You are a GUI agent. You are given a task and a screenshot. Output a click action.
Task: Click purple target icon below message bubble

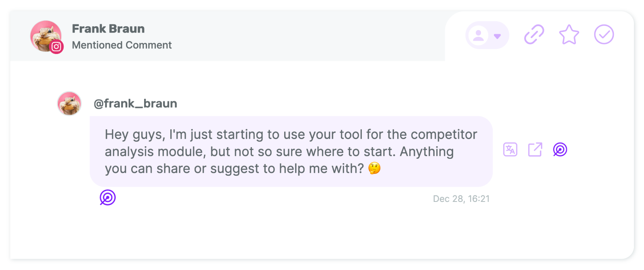[x=107, y=197]
